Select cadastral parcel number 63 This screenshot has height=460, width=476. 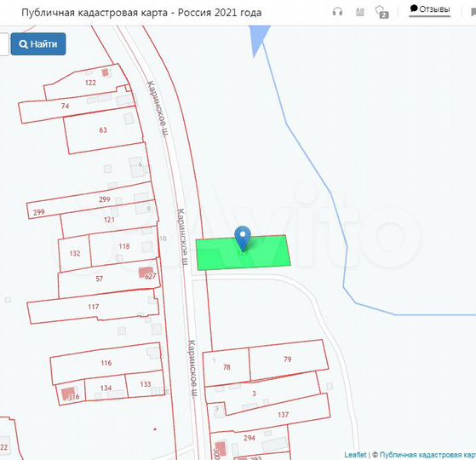tap(103, 130)
